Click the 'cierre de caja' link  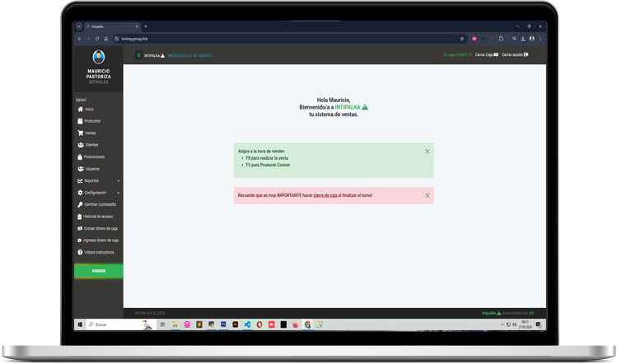[x=325, y=195]
